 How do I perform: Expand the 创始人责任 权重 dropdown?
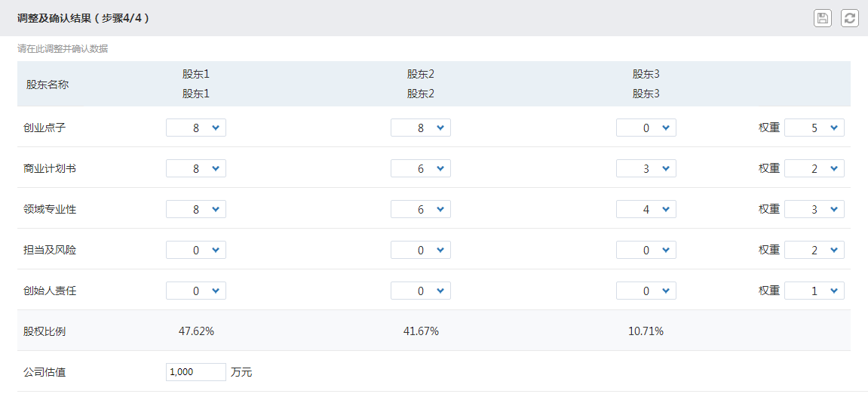[x=814, y=291]
